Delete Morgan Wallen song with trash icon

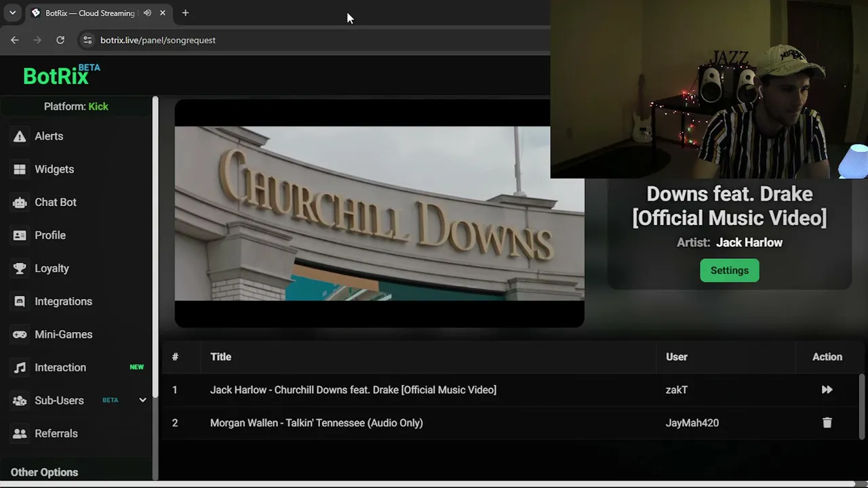[x=827, y=423]
